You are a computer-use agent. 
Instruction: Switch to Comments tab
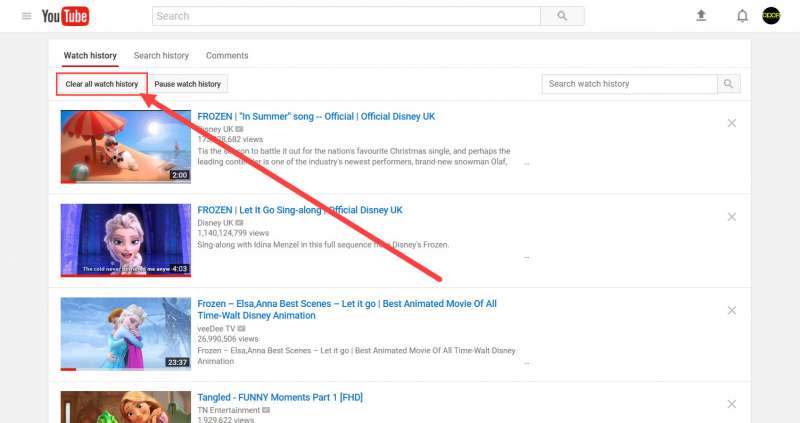[x=227, y=56]
